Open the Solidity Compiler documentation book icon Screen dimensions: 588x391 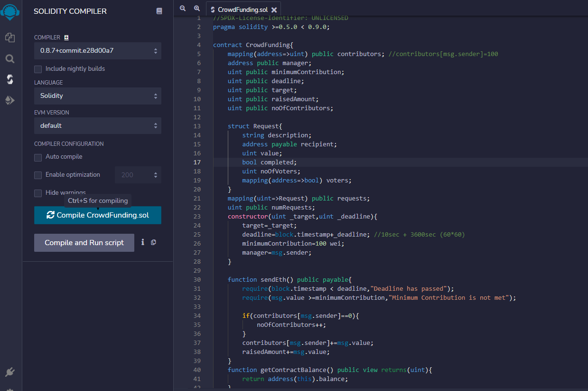159,11
